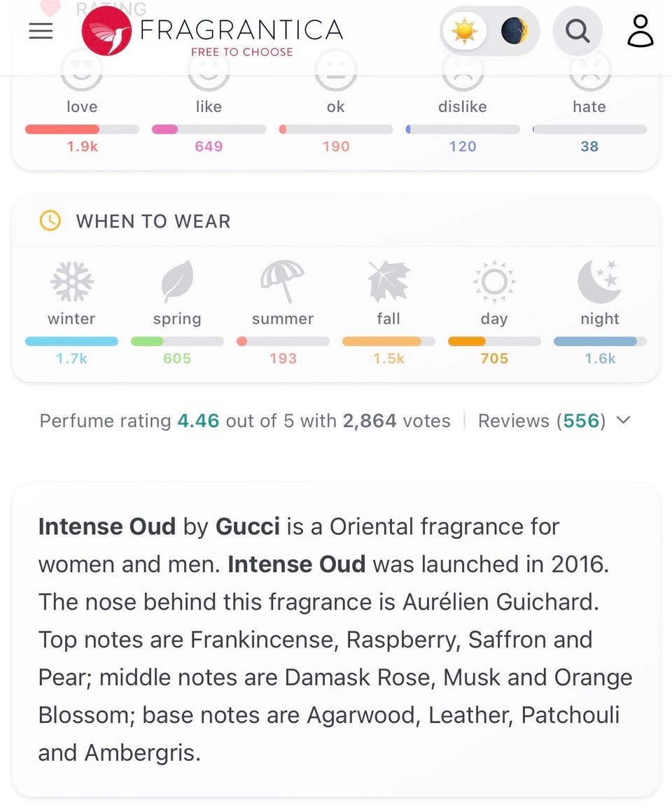Switch to light mode sun toggle
Viewport: 672px width, 812px height.
pos(464,31)
